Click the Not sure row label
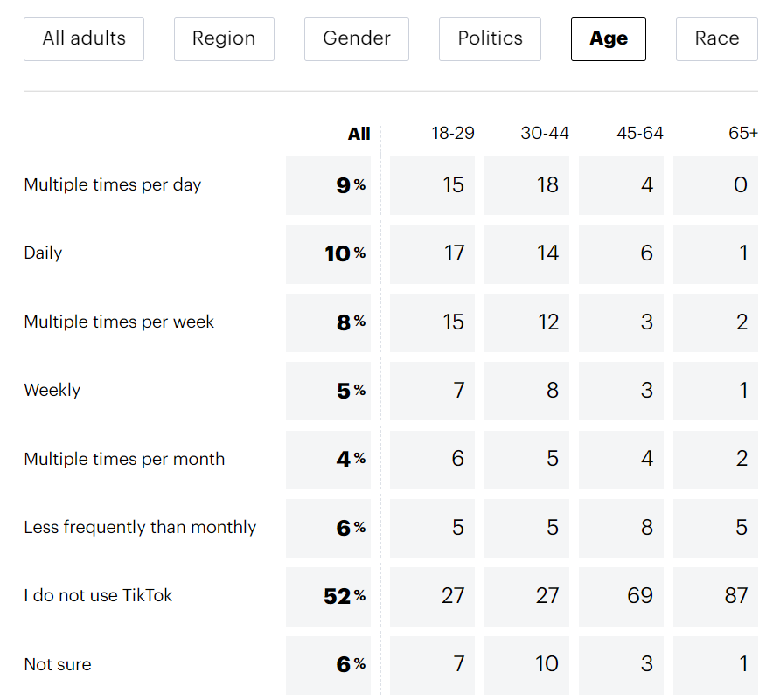Screen dimensions: 780x700 (x=58, y=665)
